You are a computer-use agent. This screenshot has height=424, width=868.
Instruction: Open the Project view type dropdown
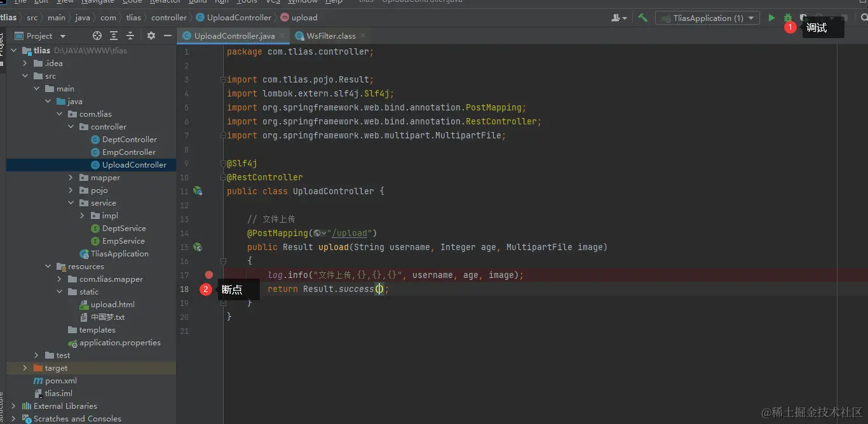pos(63,36)
